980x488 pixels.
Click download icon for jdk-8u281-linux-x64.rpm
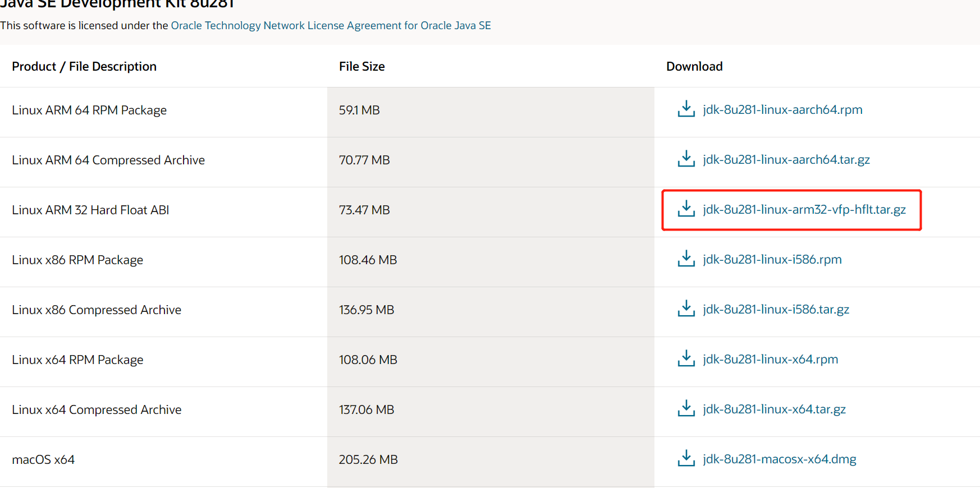(686, 358)
